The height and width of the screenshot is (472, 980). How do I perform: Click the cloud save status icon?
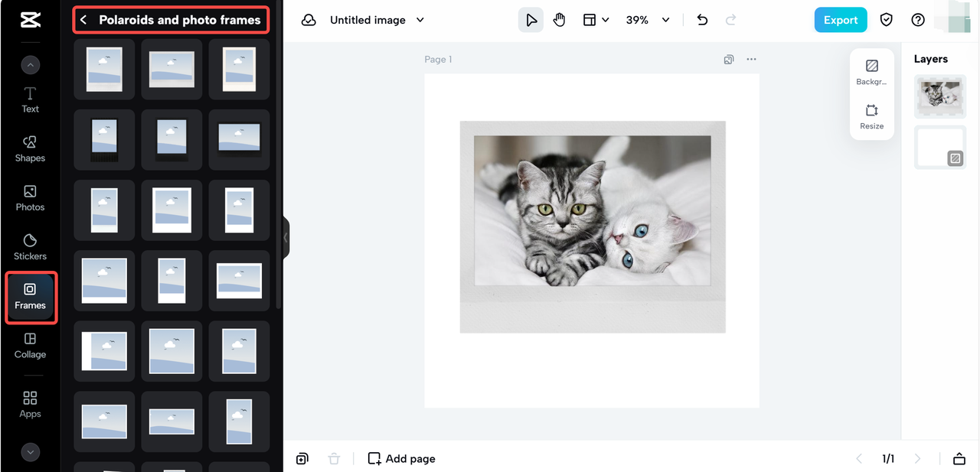(x=309, y=20)
